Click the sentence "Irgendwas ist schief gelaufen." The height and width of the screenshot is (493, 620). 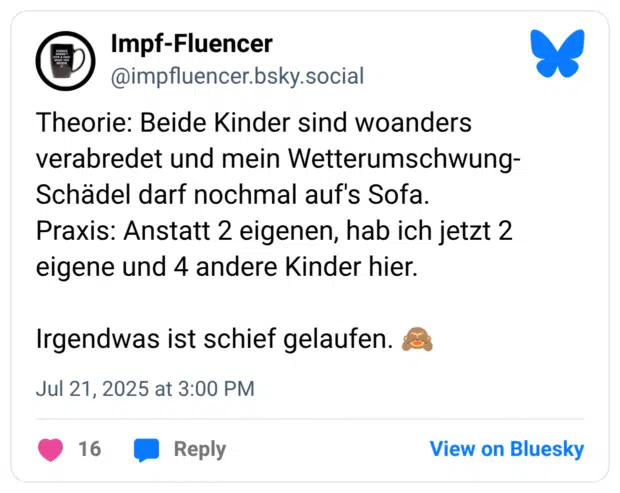pos(214,340)
